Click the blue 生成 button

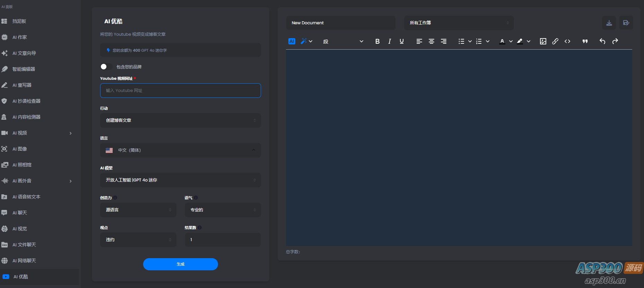point(180,264)
